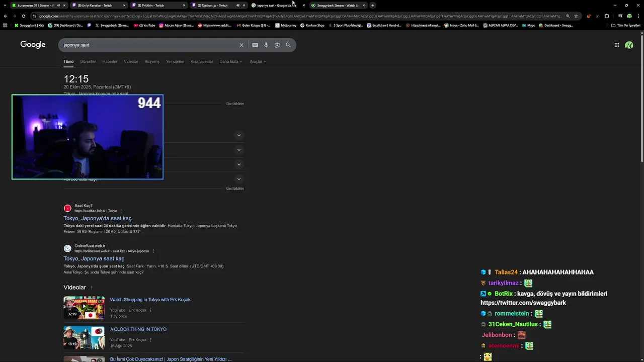Image resolution: width=644 pixels, height=362 pixels.
Task: Open the Japon Saatçiliğinin Yeni Yıldızı video
Action: (171, 359)
